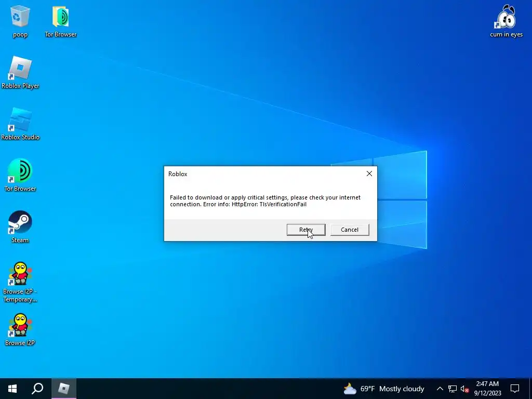Screen dimensions: 532x399
Task: Select the round green Tor Browser shortcut
Action: (20, 175)
